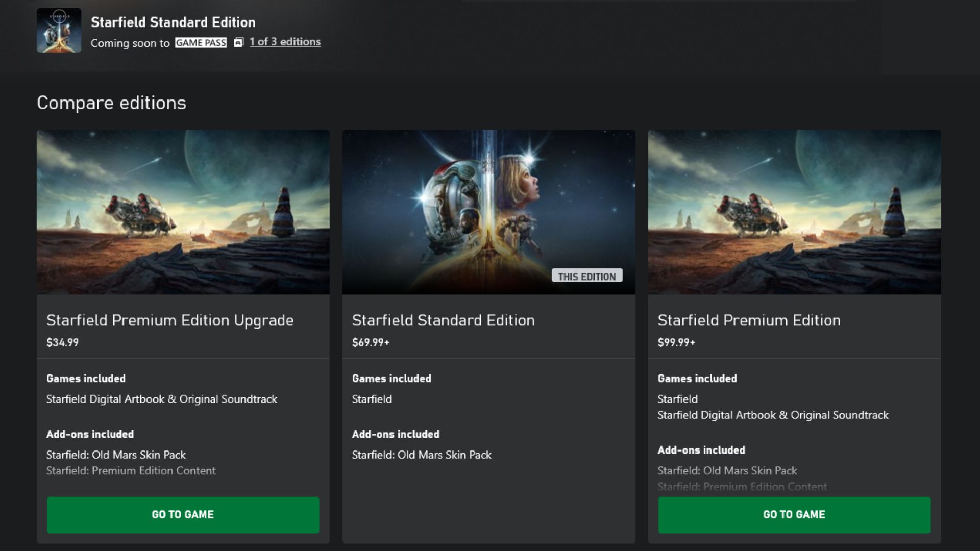The image size is (980, 551).
Task: Click 'Starfield: Old Mars Skin Pack' in Standard card
Action: (x=422, y=455)
